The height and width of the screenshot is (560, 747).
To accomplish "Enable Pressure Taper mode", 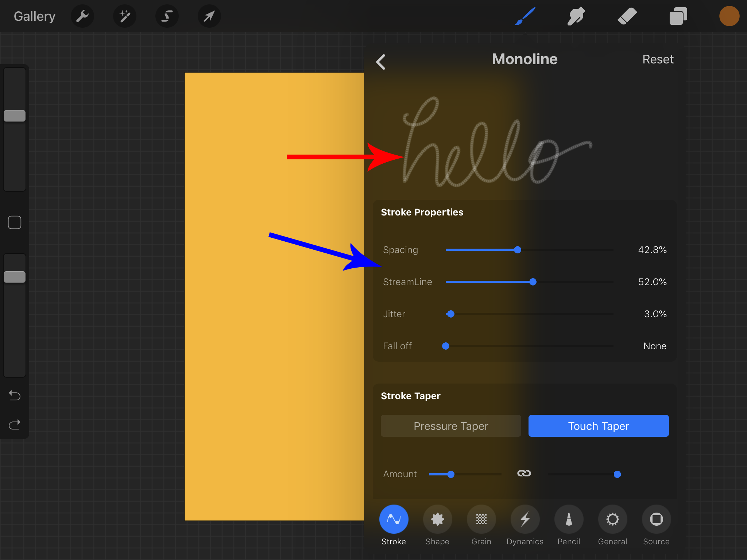I will 451,426.
